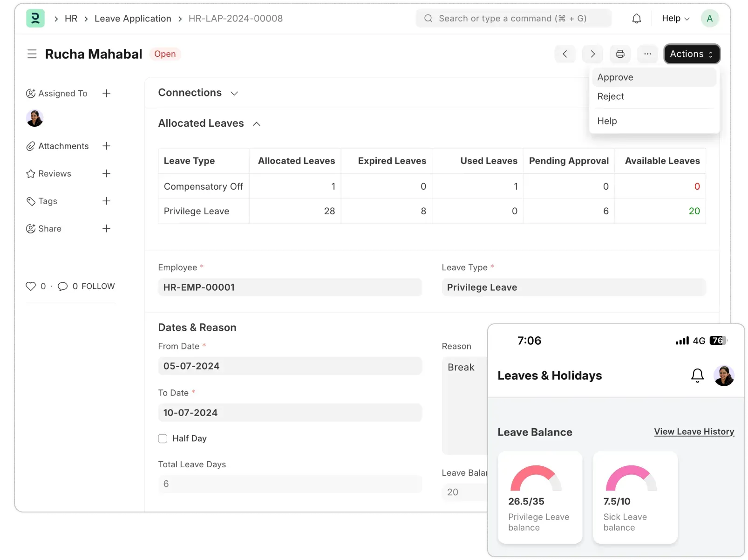The width and height of the screenshot is (748, 560).
Task: Share the document via the Share plus icon
Action: point(106,228)
